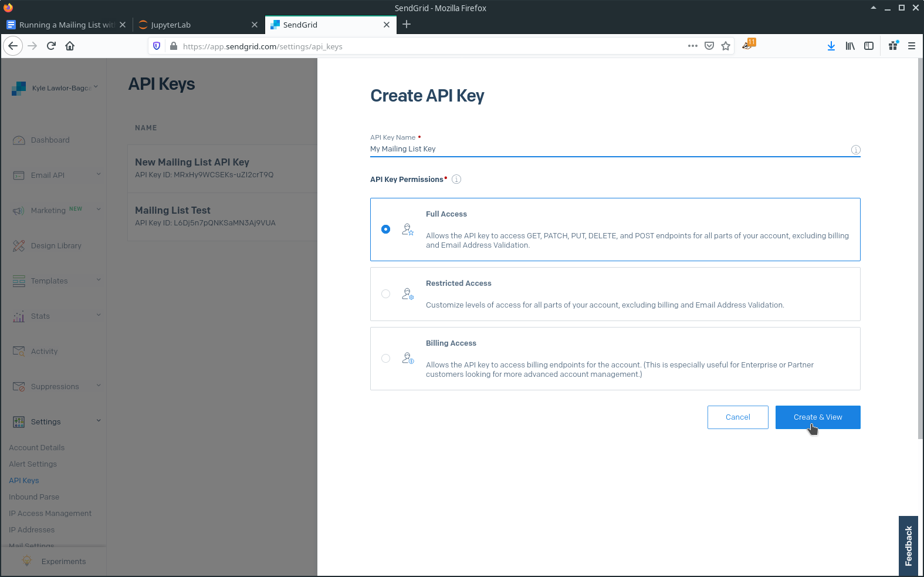
Task: Go to the Firefox home page
Action: (70, 46)
